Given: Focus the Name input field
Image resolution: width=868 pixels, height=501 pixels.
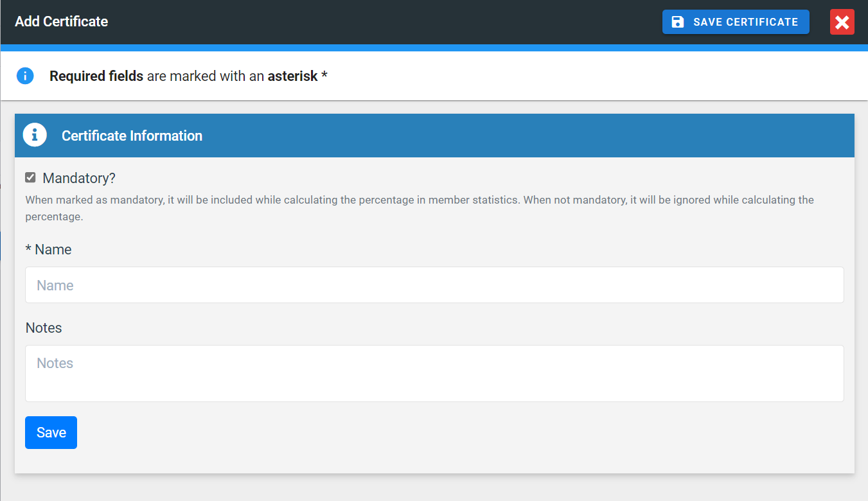Looking at the screenshot, I should click(434, 285).
